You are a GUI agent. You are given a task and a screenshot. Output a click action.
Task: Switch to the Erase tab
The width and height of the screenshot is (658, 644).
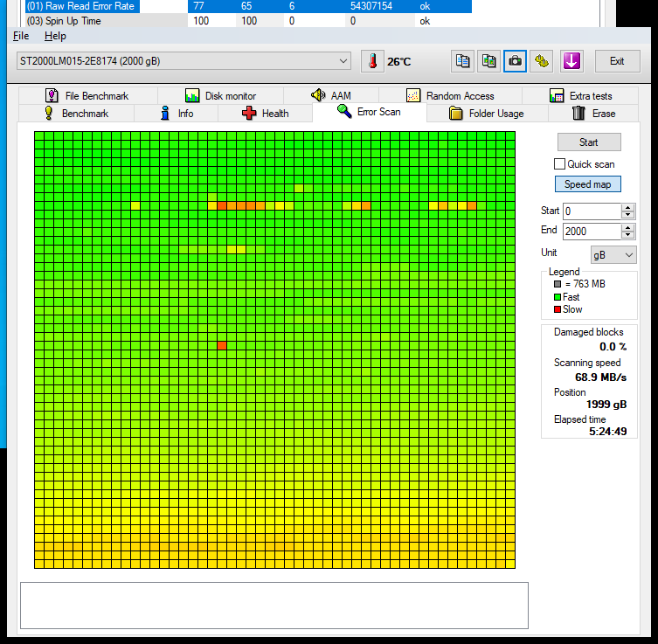593,114
